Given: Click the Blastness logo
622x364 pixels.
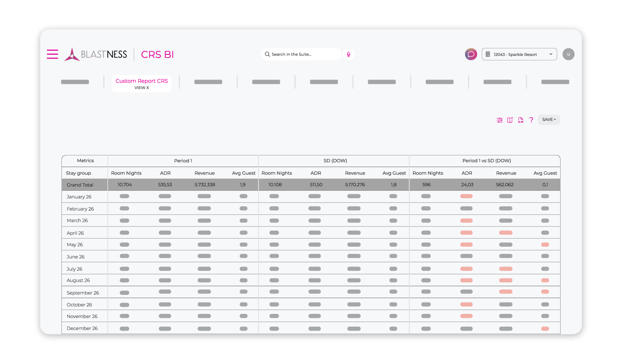Looking at the screenshot, I should coord(96,54).
